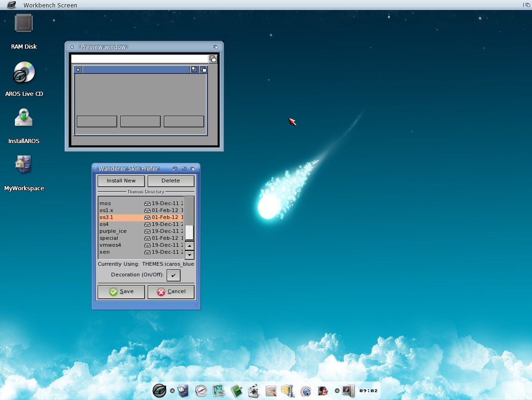The image size is (532, 400).
Task: Launch the zip archive tool in dock
Action: (x=288, y=391)
